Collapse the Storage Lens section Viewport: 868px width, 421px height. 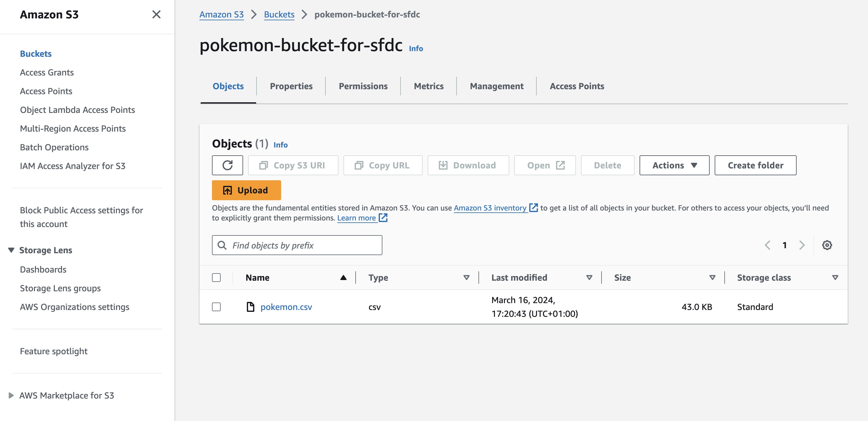pyautogui.click(x=11, y=250)
